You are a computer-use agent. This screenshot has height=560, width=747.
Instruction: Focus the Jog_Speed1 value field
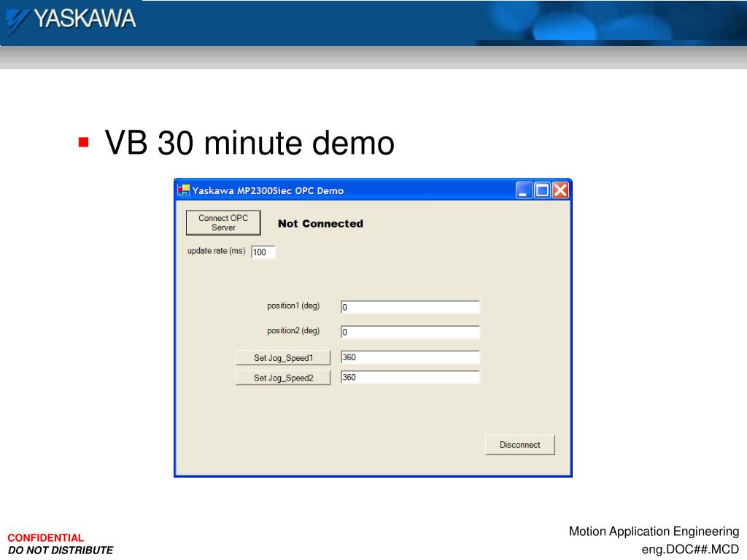coord(410,357)
